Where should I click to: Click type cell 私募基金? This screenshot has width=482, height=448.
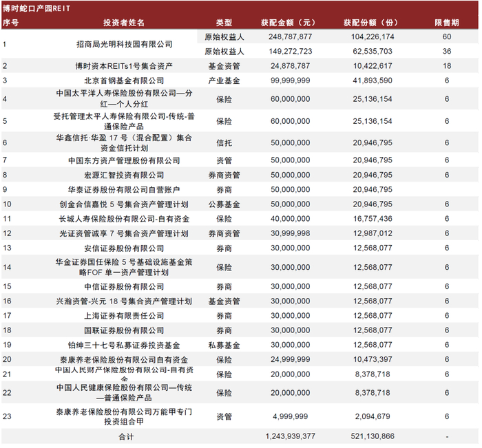(x=224, y=345)
